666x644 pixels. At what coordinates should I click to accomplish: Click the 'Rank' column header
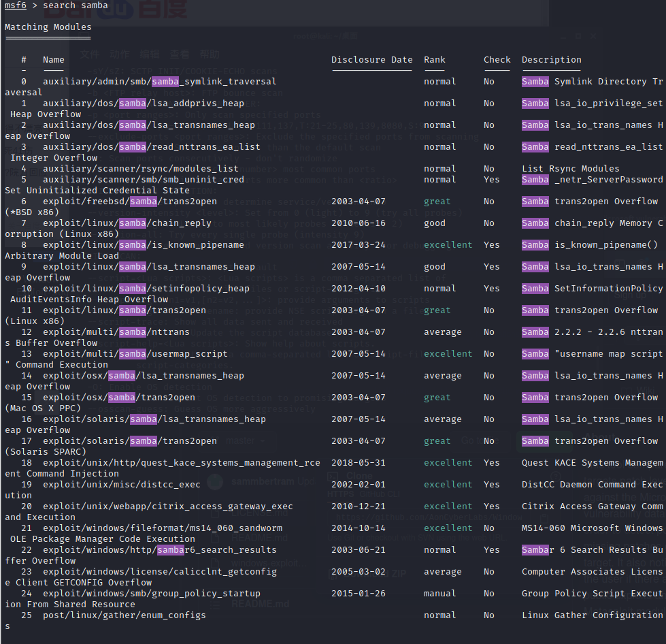point(435,60)
